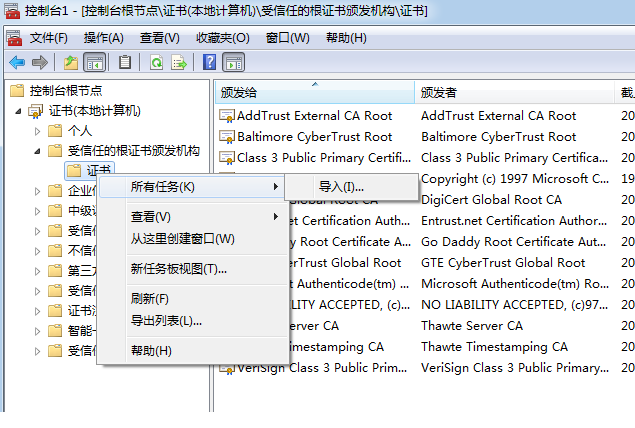Click the Refresh toolbar icon
635x428 pixels.
click(x=156, y=62)
